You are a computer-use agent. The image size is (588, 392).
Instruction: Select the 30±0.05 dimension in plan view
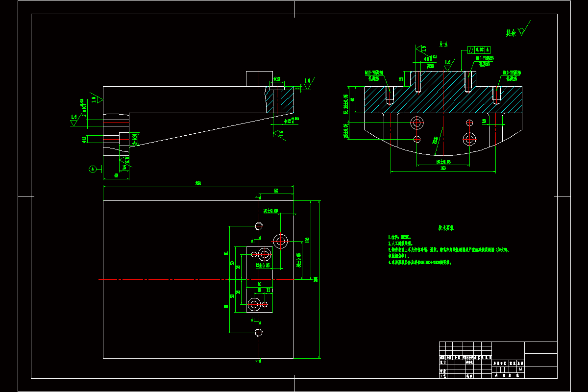click(270, 211)
